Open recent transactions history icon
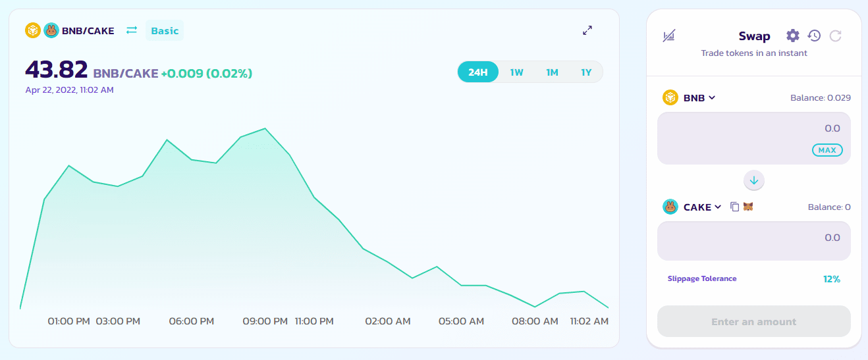Image resolution: width=868 pixels, height=360 pixels. pos(814,36)
